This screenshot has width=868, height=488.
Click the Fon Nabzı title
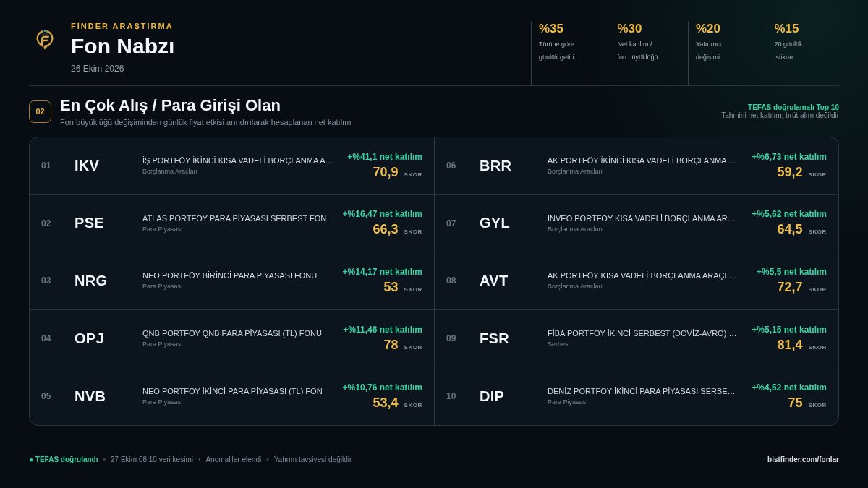122,46
